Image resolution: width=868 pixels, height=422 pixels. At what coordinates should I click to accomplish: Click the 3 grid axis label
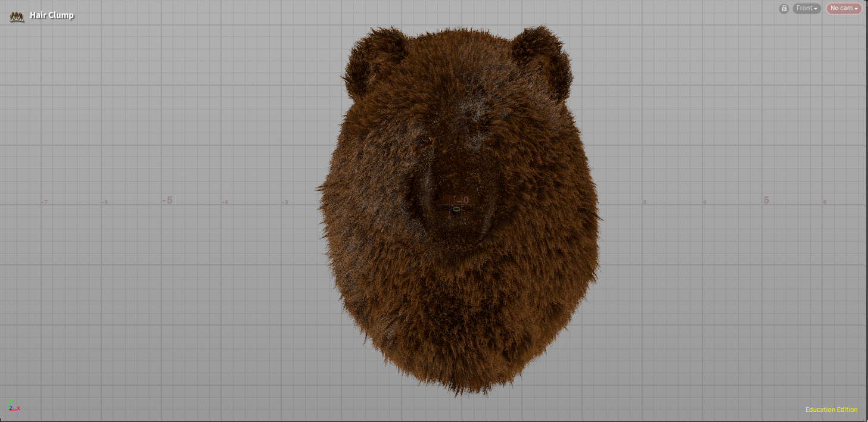[x=644, y=202]
